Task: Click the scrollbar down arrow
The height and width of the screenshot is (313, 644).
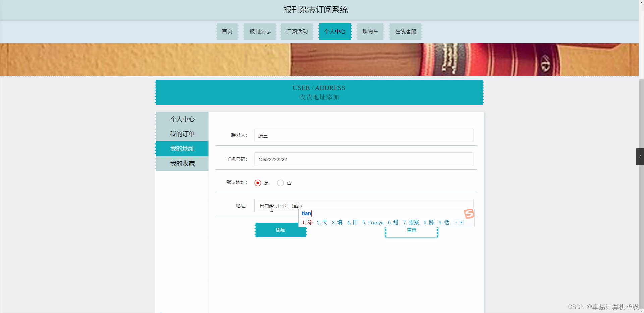Action: click(641, 311)
